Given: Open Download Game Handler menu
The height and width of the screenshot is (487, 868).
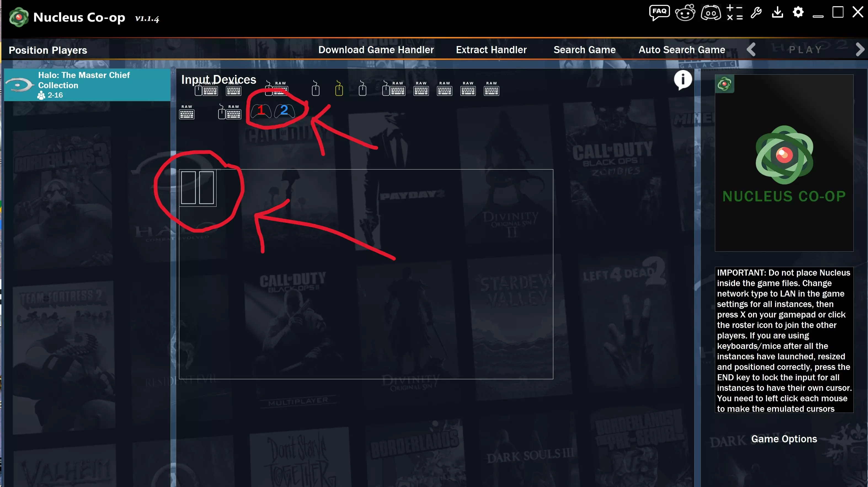Looking at the screenshot, I should pos(376,50).
